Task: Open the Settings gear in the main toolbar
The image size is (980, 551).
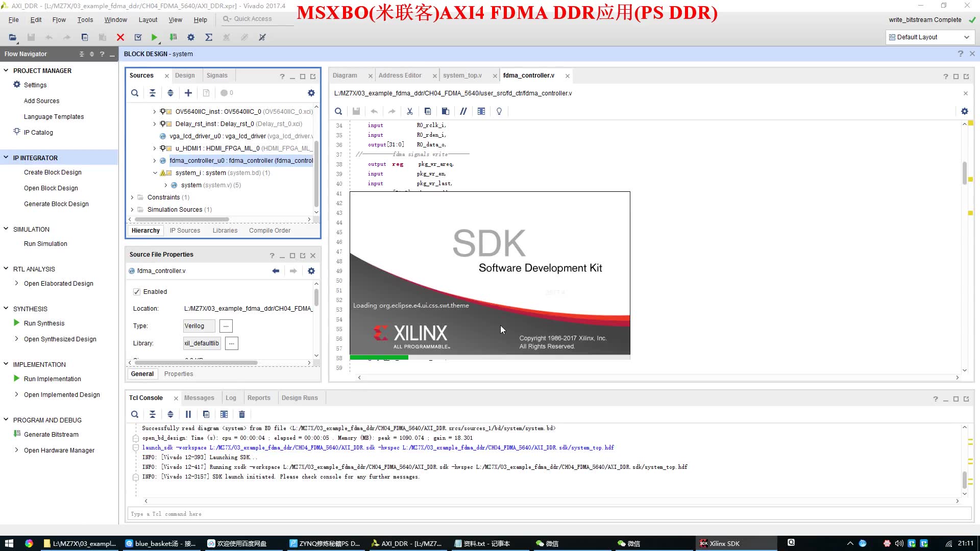Action: coord(190,37)
